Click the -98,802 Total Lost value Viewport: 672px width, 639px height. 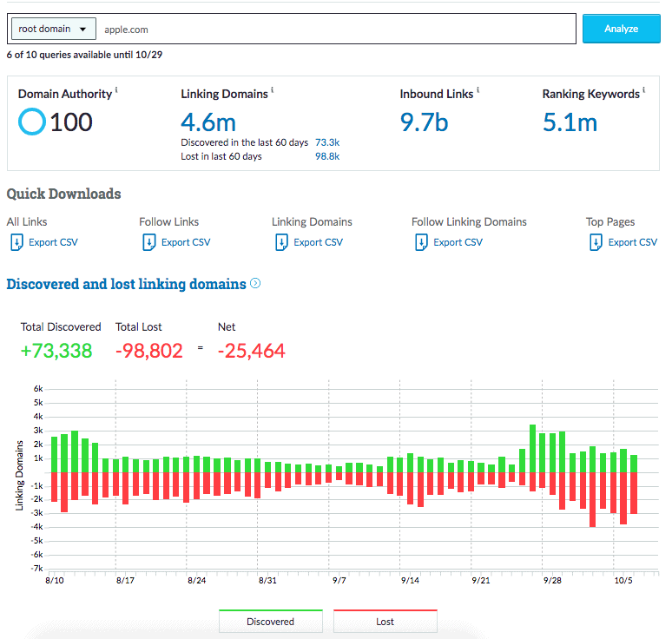[x=149, y=351]
